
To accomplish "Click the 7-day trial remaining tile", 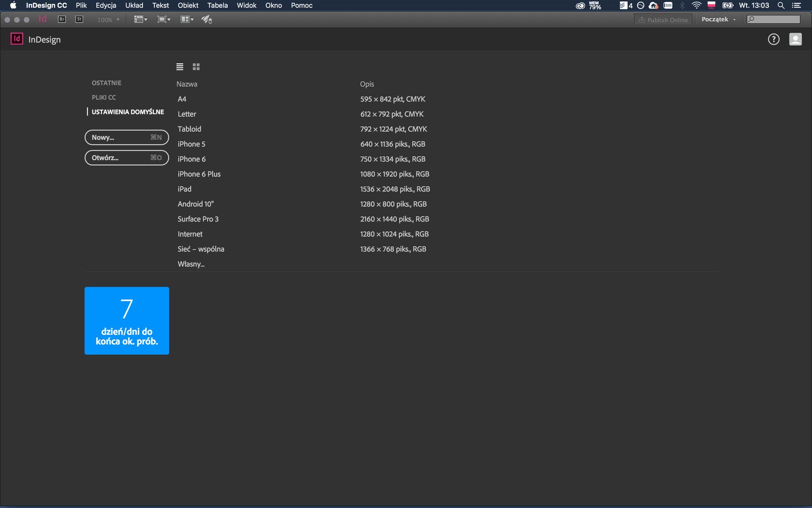I will 127,320.
